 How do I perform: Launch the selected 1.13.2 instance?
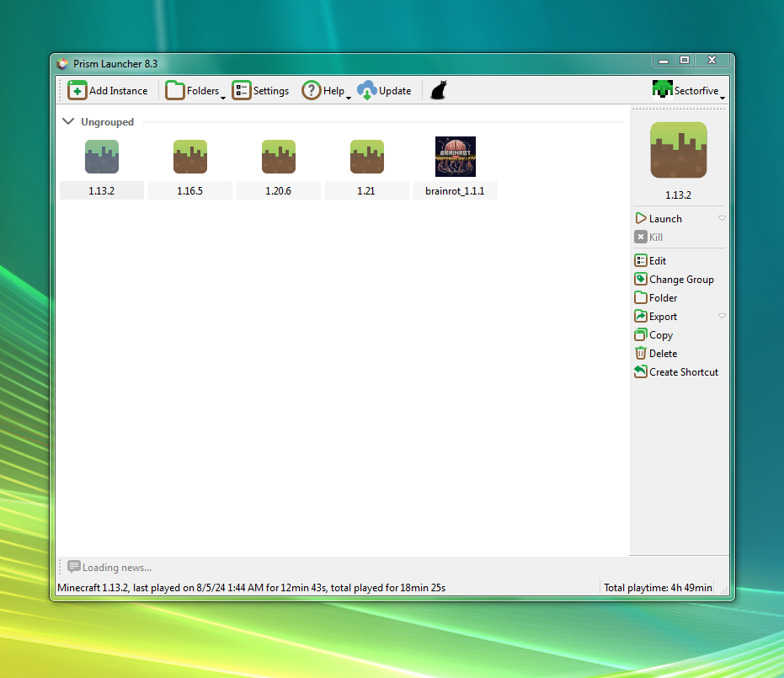point(659,219)
